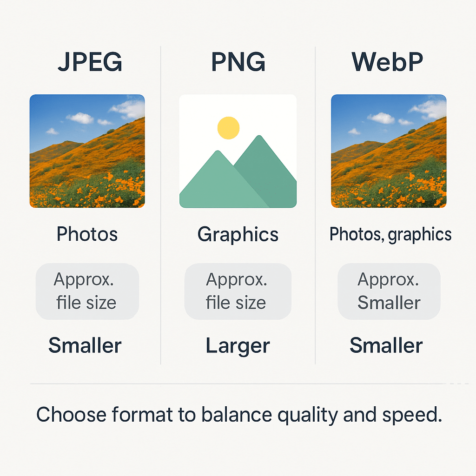Screen dimensions: 476x476
Task: Select the PNG mountain graphic thumbnail
Action: [x=238, y=151]
